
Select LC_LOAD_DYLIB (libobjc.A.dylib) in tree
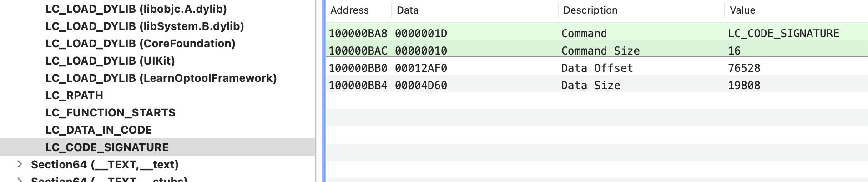pyautogui.click(x=136, y=9)
